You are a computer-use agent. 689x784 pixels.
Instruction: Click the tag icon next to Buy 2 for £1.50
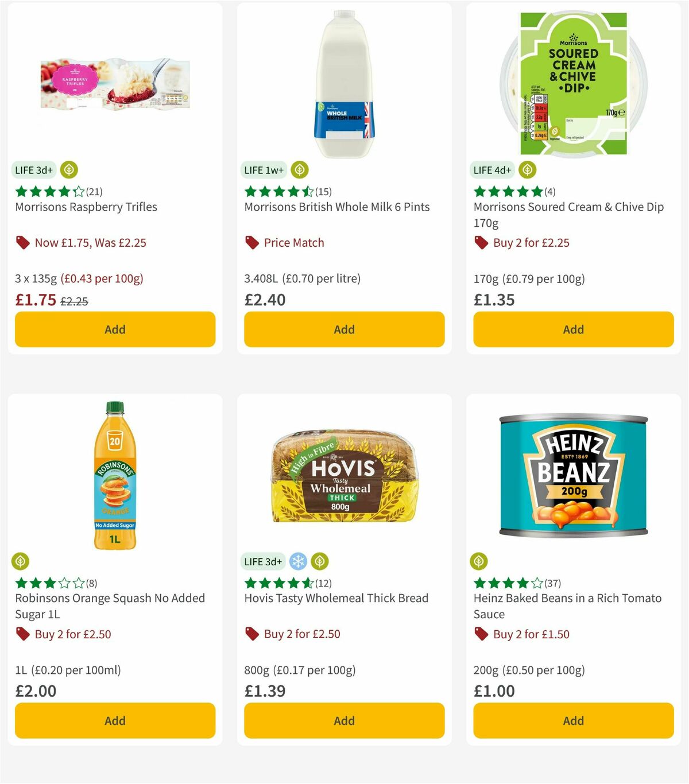[x=480, y=634]
